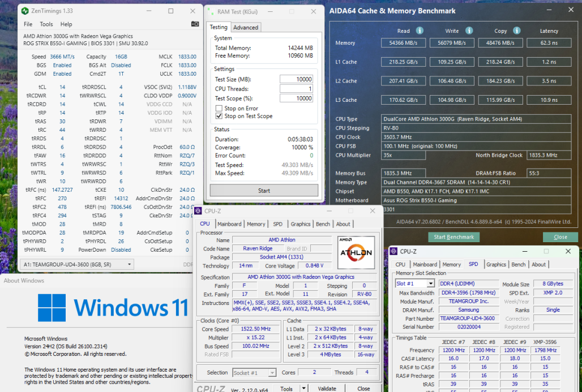Click the CPU-Z icon in CPU tab window
The image size is (582, 392).
pos(198,211)
